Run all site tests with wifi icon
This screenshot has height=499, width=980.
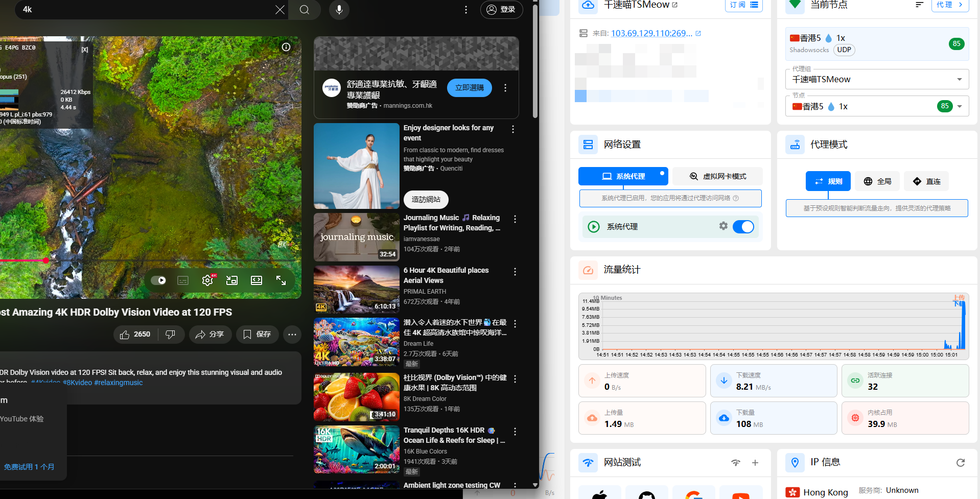point(736,463)
